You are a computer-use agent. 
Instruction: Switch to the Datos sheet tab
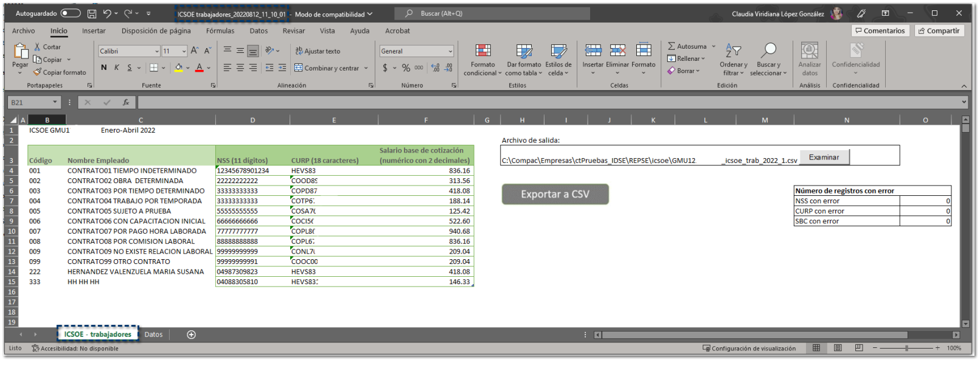(x=153, y=335)
